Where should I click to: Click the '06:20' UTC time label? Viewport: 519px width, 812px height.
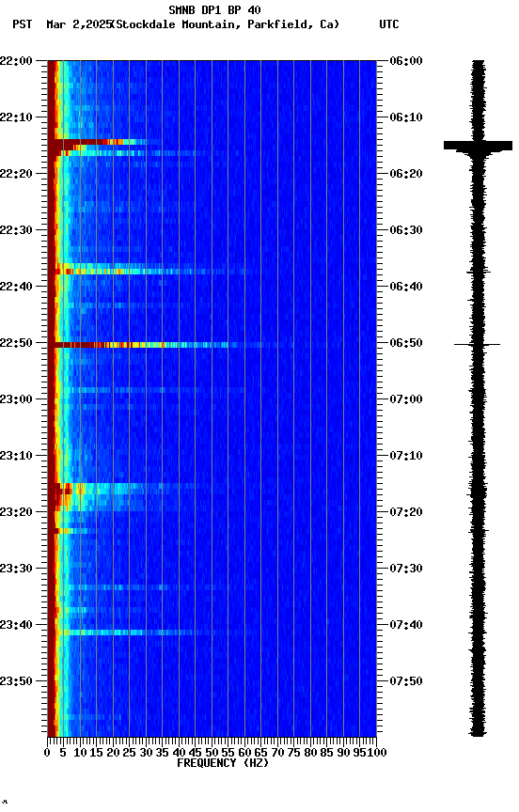[406, 174]
